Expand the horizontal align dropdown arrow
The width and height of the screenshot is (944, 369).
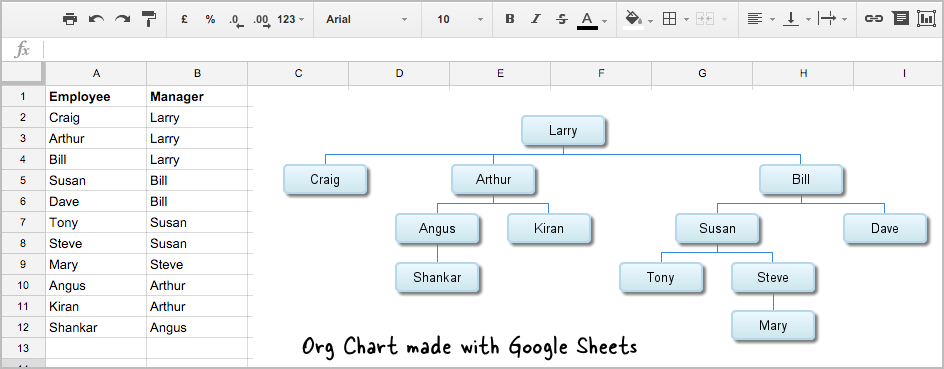point(772,20)
